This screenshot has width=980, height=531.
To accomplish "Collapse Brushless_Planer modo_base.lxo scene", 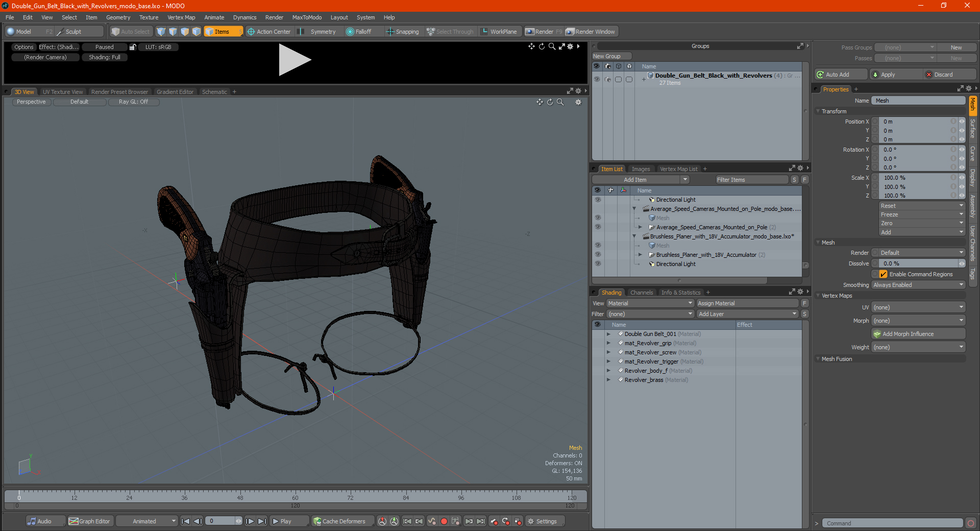I will point(634,236).
